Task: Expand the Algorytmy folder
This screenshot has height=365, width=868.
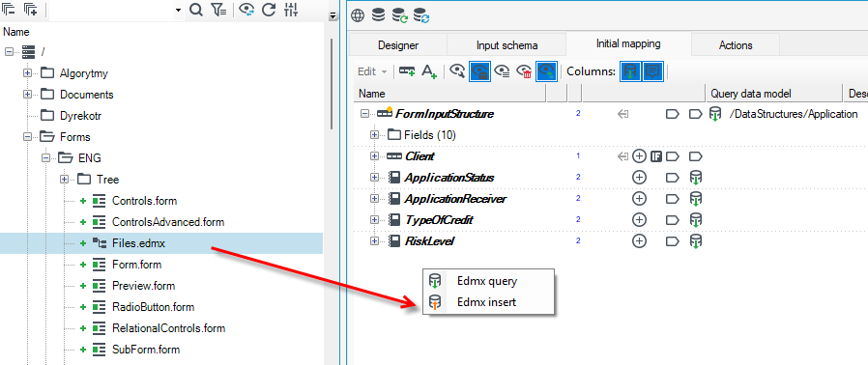Action: [x=27, y=73]
